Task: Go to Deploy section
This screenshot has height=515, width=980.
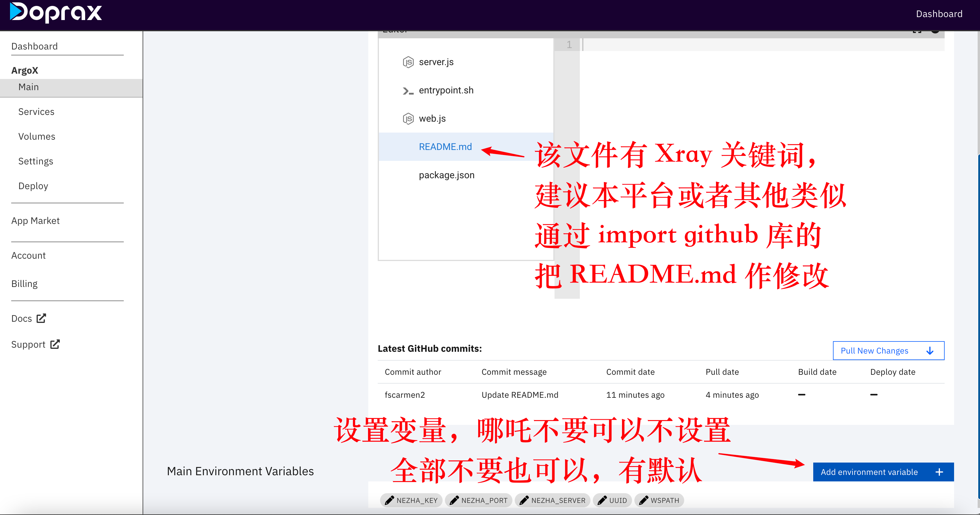Action: (33, 186)
